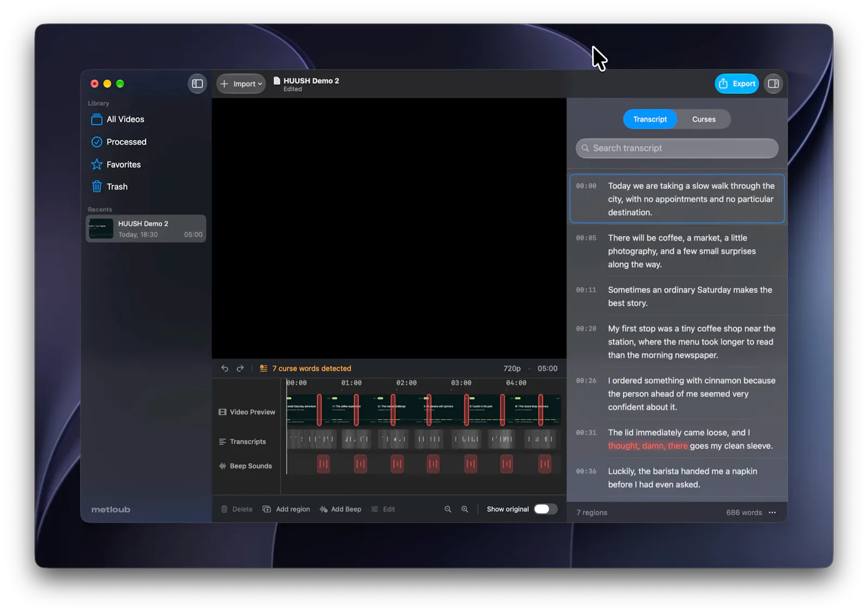The width and height of the screenshot is (868, 614).
Task: Click the Transcripts track icon
Action: [x=222, y=441]
